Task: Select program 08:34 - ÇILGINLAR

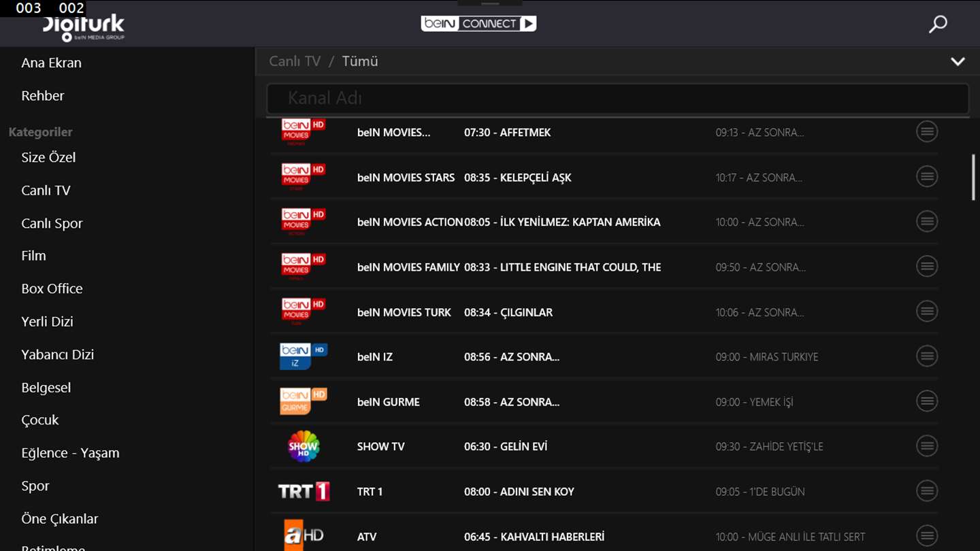Action: (x=508, y=312)
